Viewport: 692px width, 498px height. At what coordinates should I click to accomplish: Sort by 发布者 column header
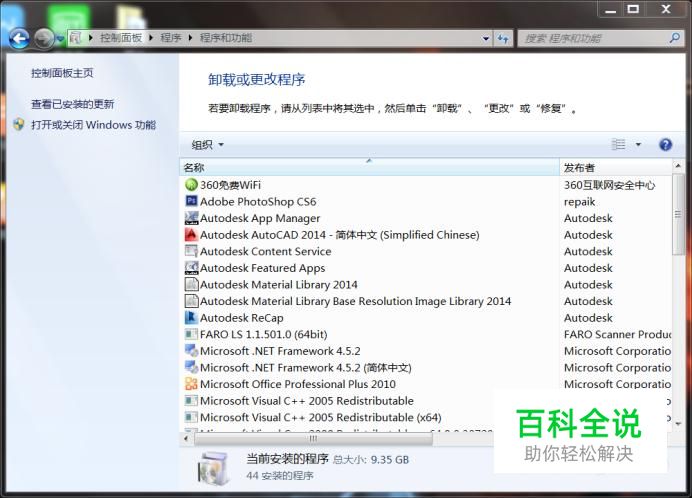point(615,168)
